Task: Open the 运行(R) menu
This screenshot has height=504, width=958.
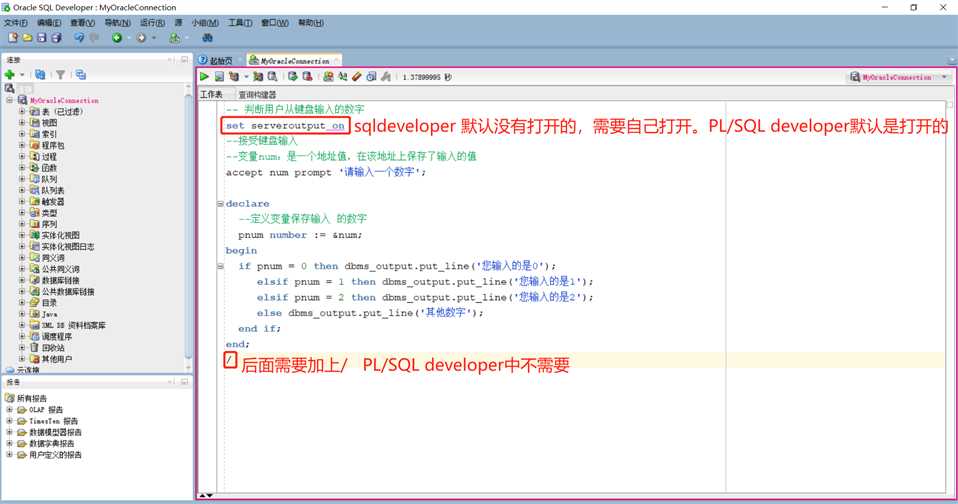Action: point(152,23)
